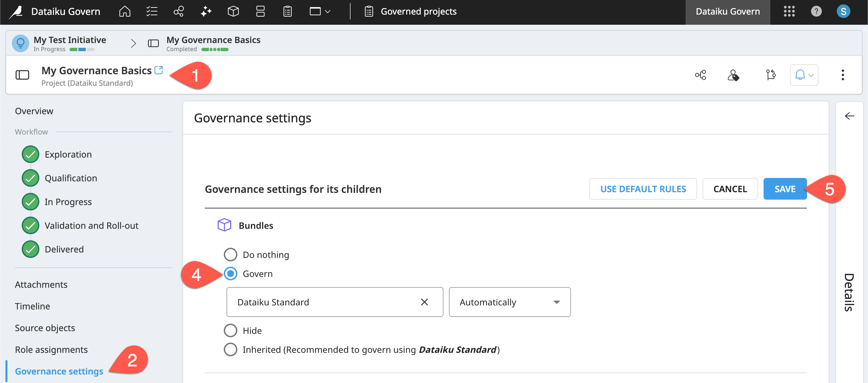
Task: Click USE DEFAULT RULES
Action: pos(643,189)
